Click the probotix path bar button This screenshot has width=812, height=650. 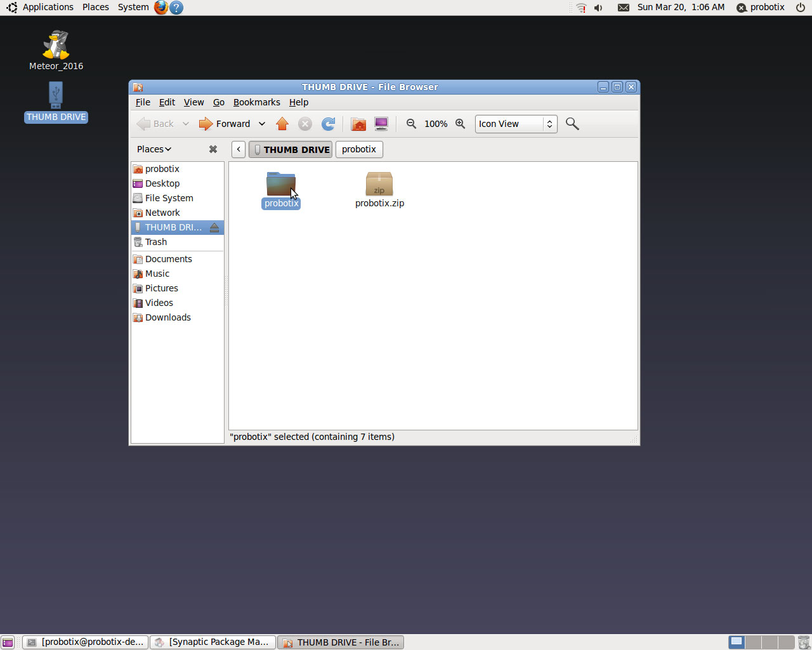pyautogui.click(x=359, y=149)
